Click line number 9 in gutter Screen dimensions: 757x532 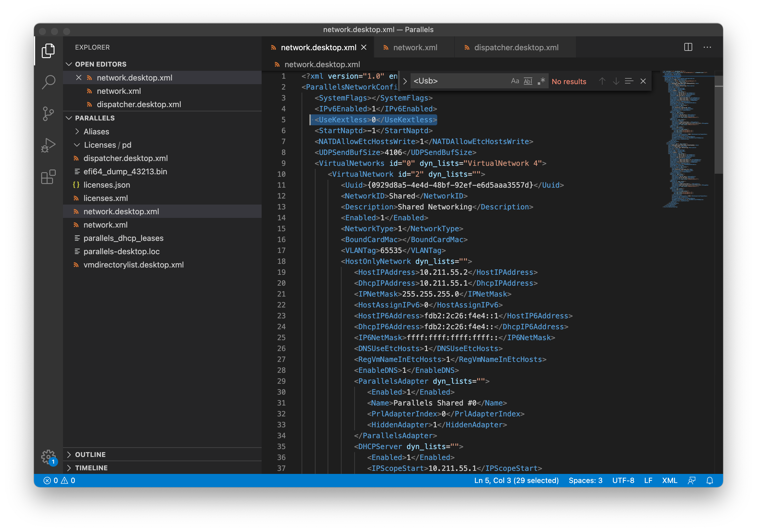click(x=283, y=163)
